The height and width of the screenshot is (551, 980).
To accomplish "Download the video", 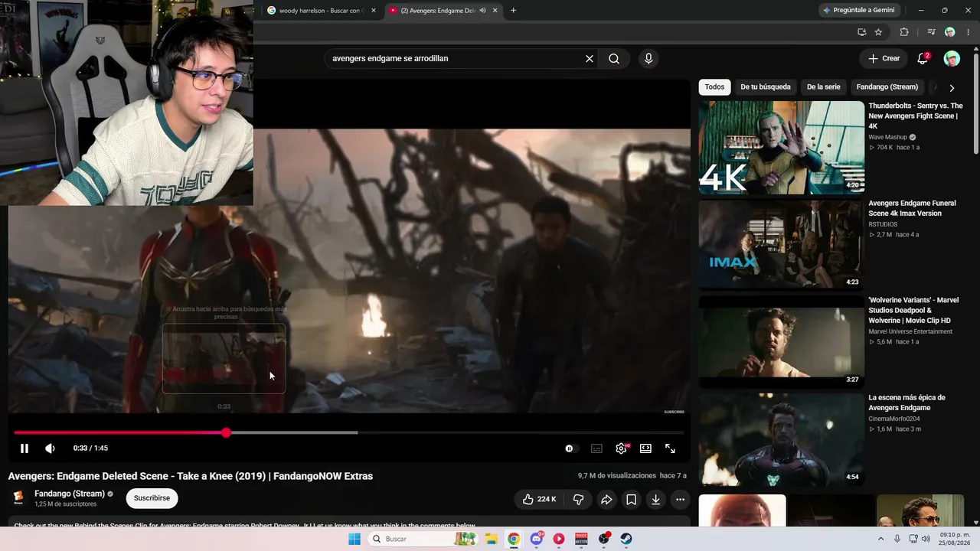I will (x=655, y=499).
